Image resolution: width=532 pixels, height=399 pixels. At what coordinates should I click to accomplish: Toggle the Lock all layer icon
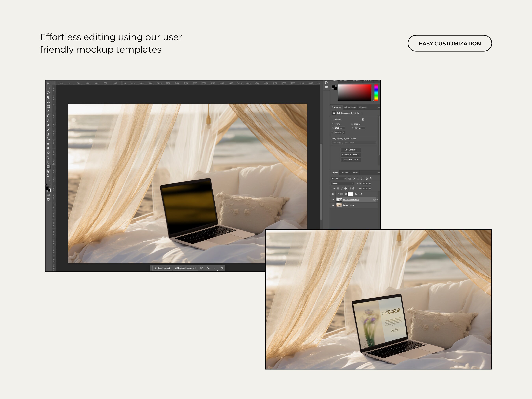(x=353, y=189)
